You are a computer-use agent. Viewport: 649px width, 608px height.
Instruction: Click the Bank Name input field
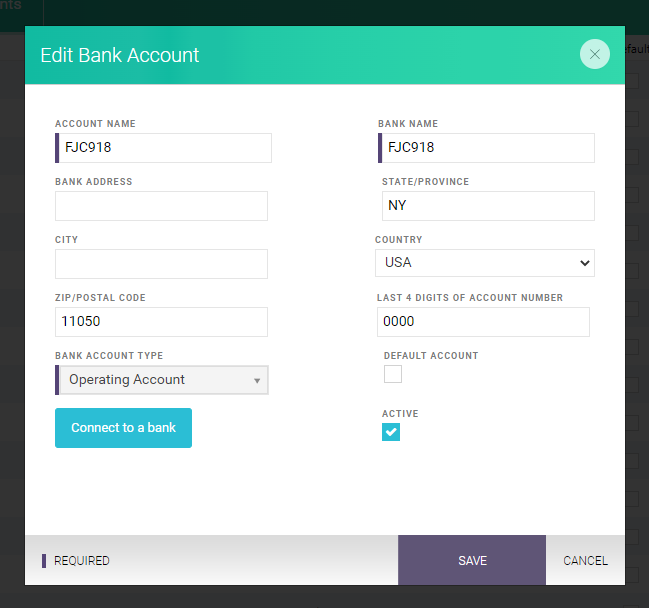[486, 148]
